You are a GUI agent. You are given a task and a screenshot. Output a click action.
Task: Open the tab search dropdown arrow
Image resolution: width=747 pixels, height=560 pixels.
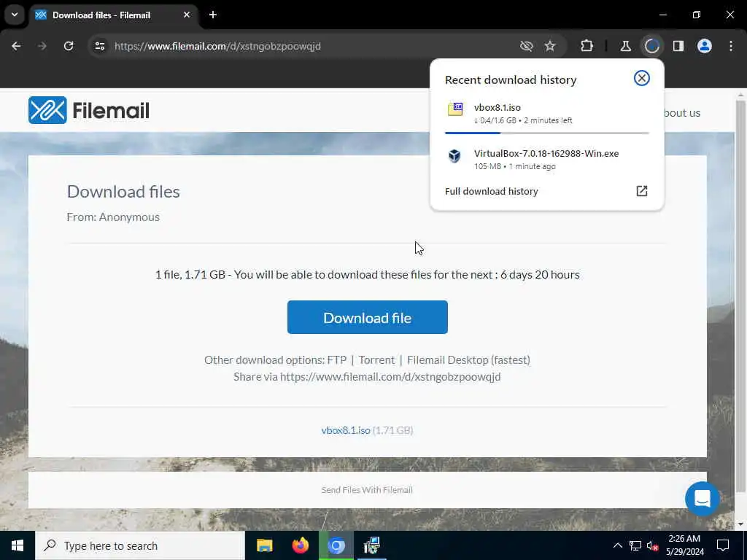tap(15, 15)
